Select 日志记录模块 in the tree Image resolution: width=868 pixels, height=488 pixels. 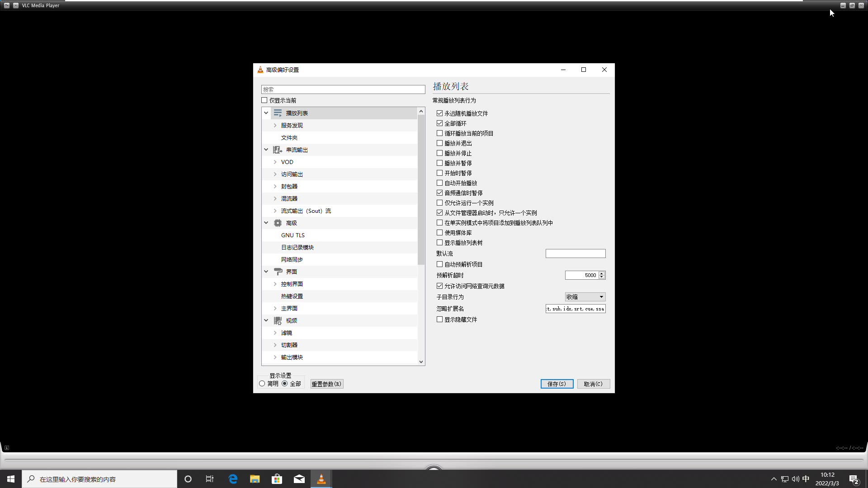tap(297, 247)
